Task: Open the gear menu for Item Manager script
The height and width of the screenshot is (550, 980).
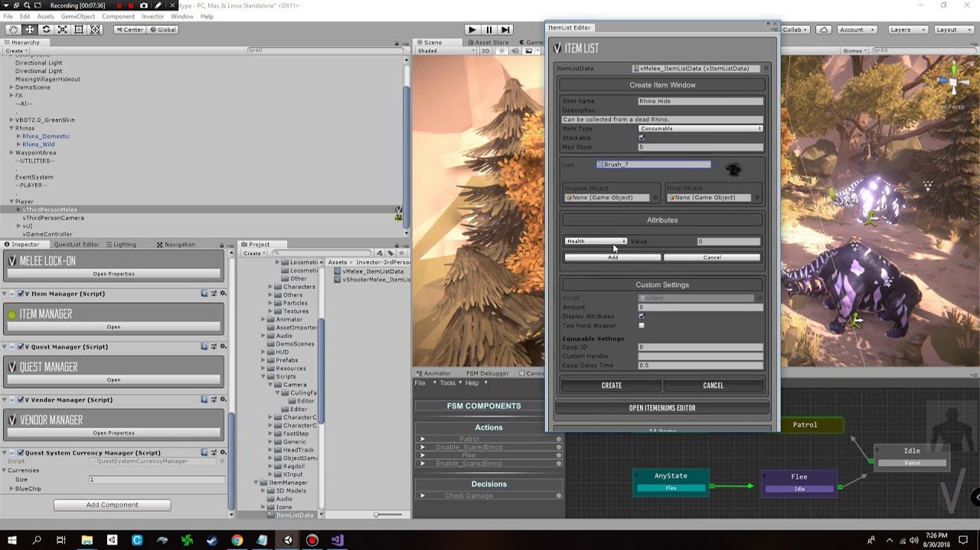Action: pos(223,294)
